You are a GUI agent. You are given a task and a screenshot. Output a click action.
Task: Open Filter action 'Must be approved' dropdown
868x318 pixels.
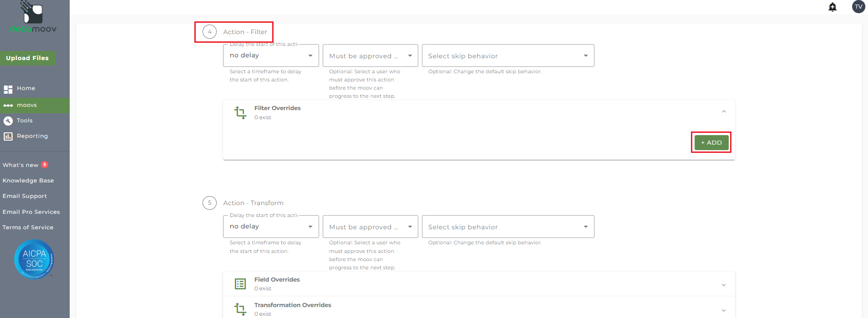point(370,56)
